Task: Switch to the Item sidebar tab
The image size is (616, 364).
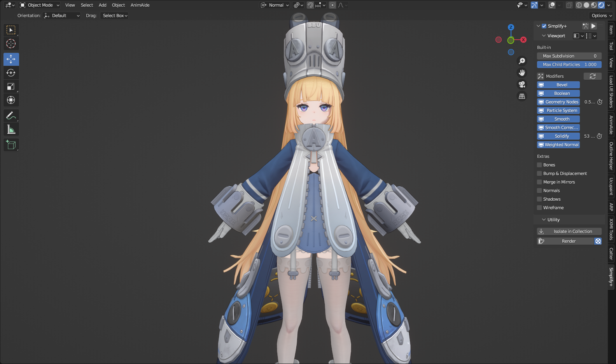Action: tap(611, 30)
